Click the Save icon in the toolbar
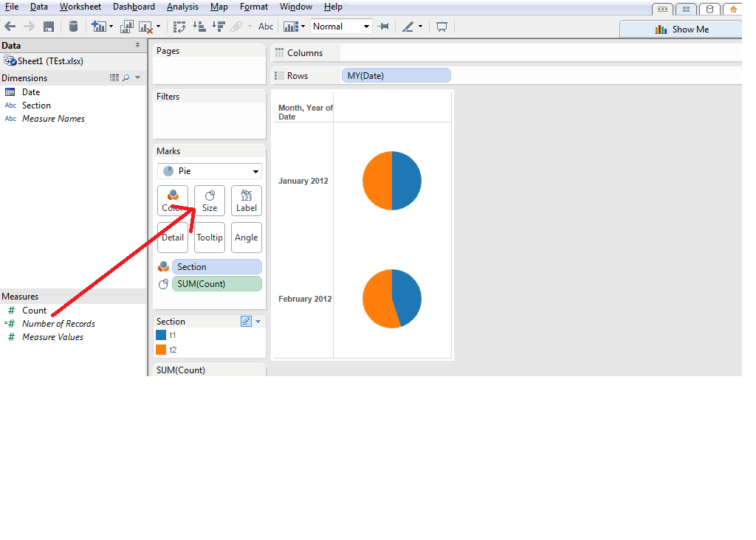Image resolution: width=756 pixels, height=540 pixels. point(48,26)
